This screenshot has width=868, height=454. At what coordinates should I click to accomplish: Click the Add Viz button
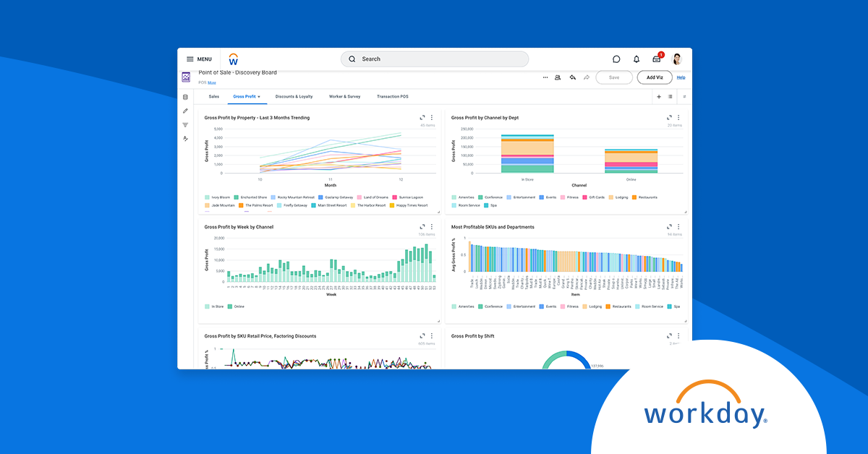pyautogui.click(x=654, y=77)
